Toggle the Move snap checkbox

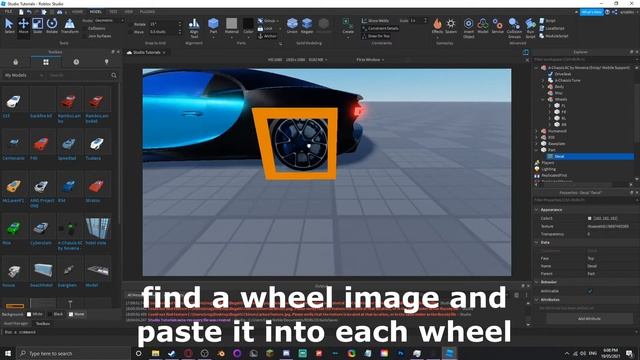132,31
